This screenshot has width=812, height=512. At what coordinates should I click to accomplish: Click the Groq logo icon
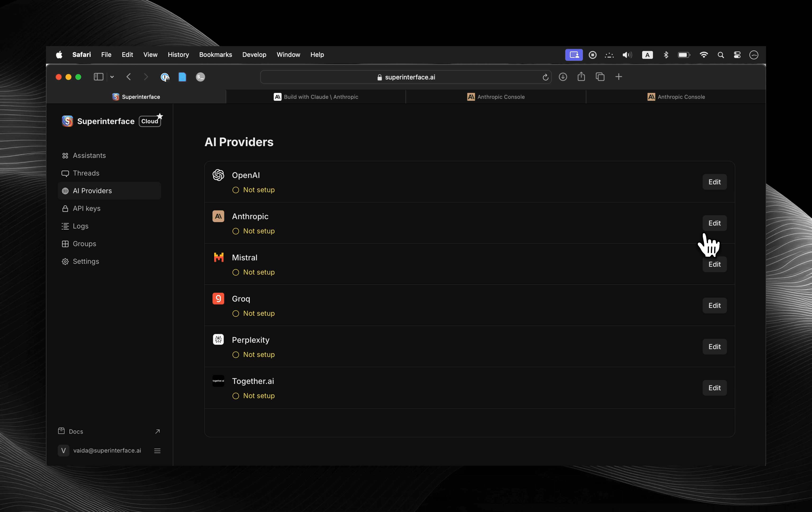[218, 298]
